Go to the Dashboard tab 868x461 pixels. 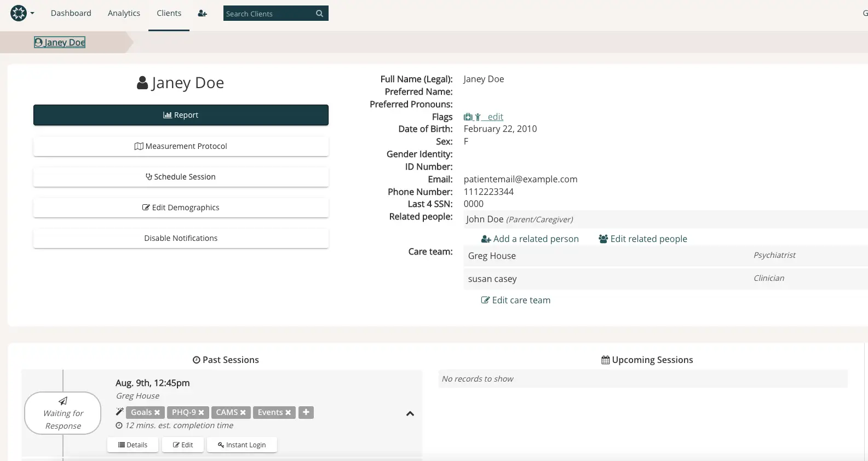(71, 13)
